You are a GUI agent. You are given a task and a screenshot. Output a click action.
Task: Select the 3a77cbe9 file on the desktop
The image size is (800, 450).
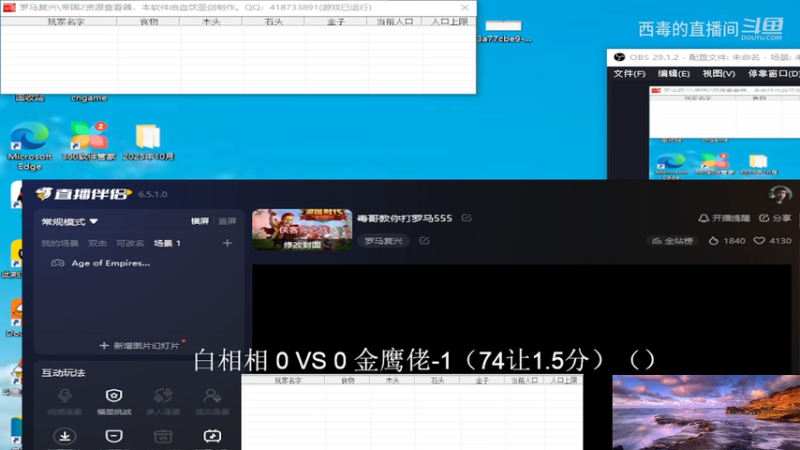coord(504,31)
